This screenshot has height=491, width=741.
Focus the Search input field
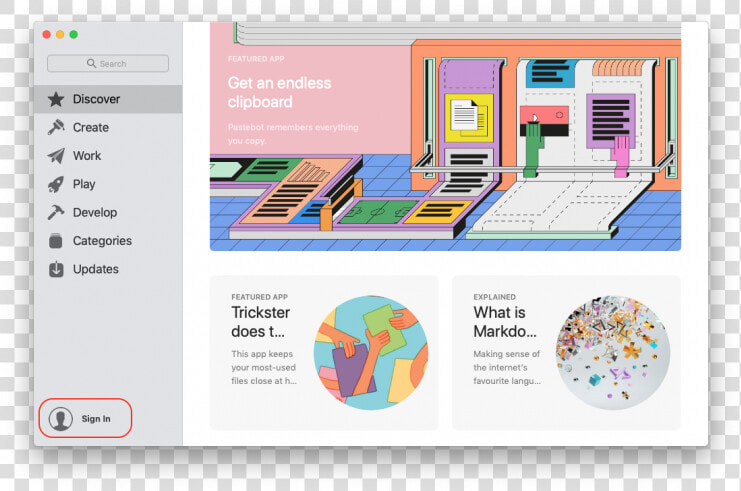(x=108, y=63)
